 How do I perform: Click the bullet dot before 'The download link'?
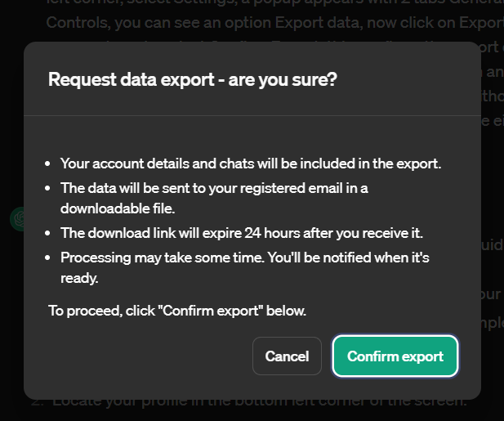coord(47,233)
